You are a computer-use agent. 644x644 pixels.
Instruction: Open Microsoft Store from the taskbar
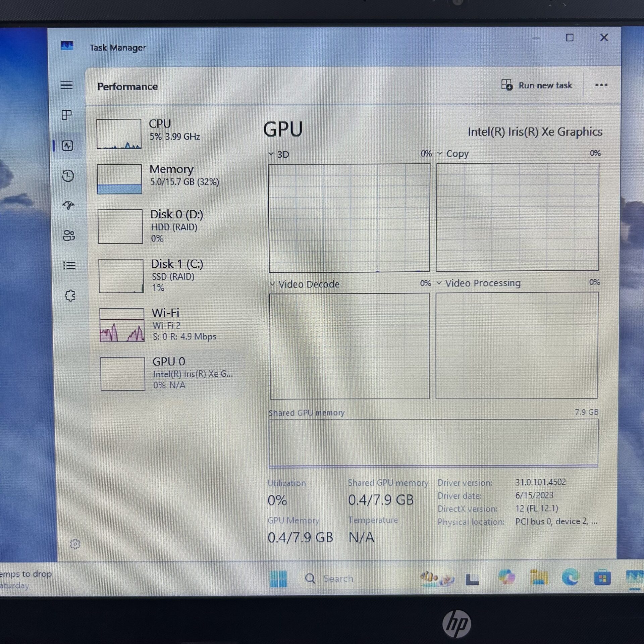point(602,578)
